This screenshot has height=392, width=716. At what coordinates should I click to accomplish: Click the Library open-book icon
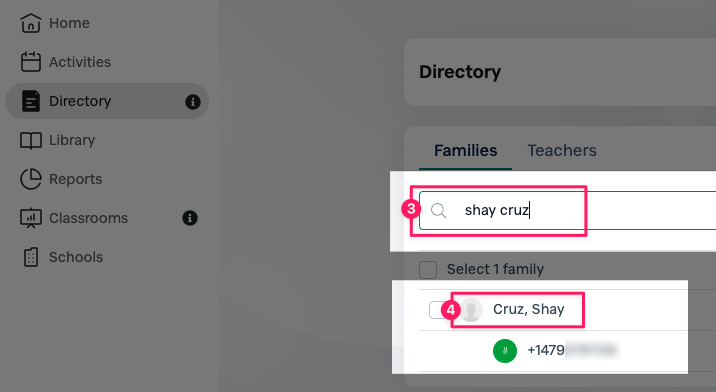[x=31, y=140]
